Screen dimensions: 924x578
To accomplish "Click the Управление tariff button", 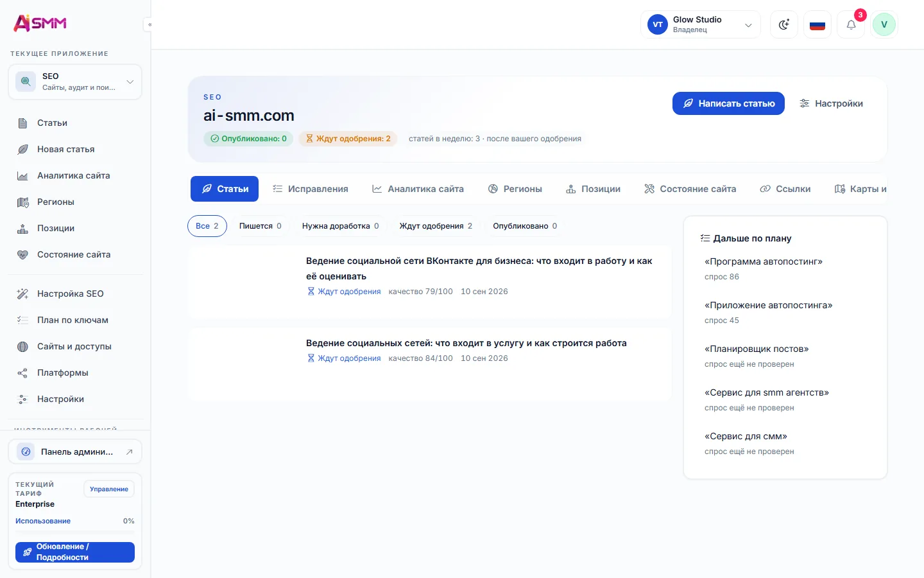I will click(x=109, y=489).
